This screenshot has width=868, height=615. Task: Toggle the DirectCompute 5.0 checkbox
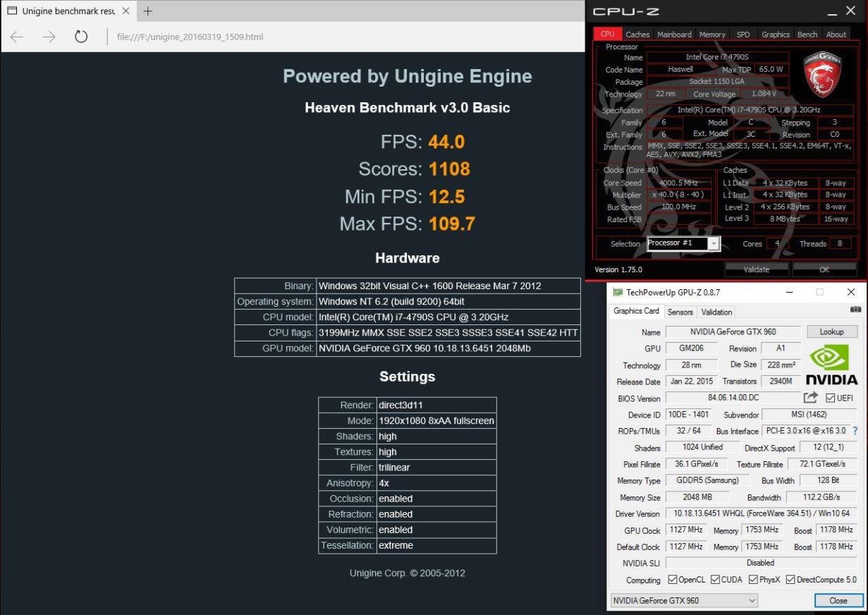pos(790,580)
